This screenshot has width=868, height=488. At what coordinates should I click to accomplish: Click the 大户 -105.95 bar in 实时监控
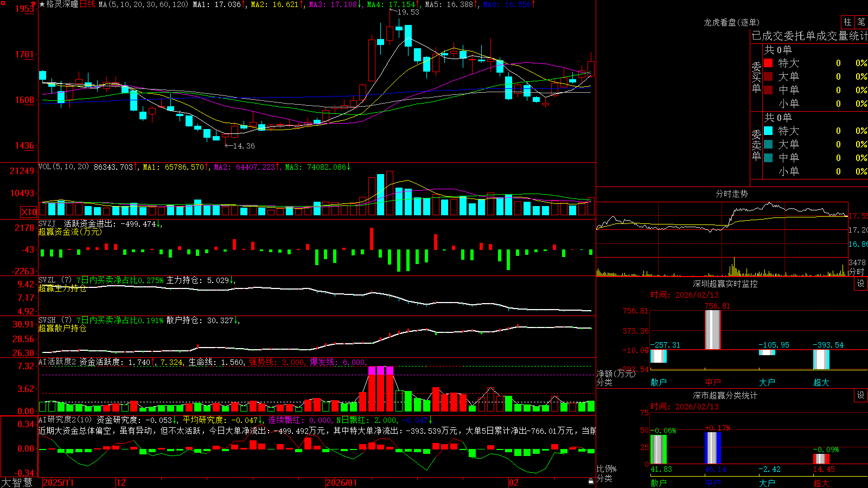pos(767,352)
